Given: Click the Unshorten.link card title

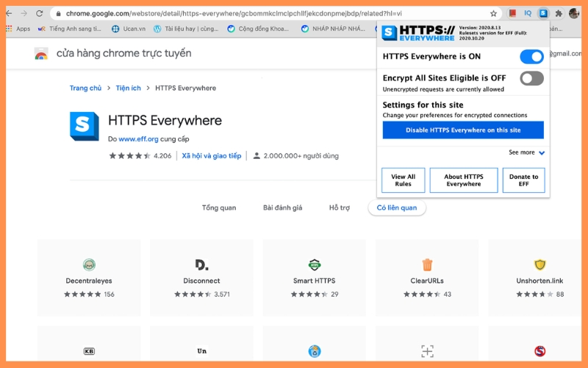Looking at the screenshot, I should click(539, 281).
